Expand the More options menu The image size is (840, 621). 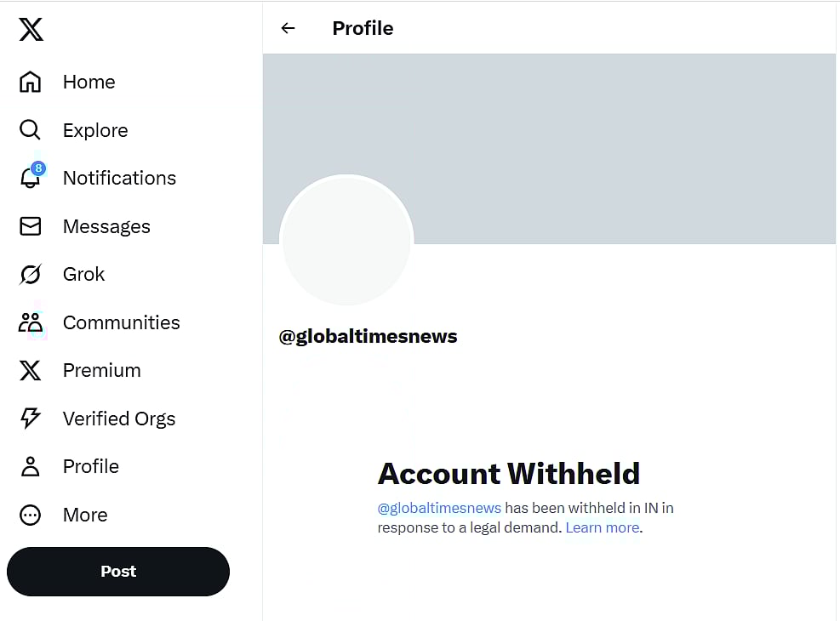pyautogui.click(x=31, y=515)
